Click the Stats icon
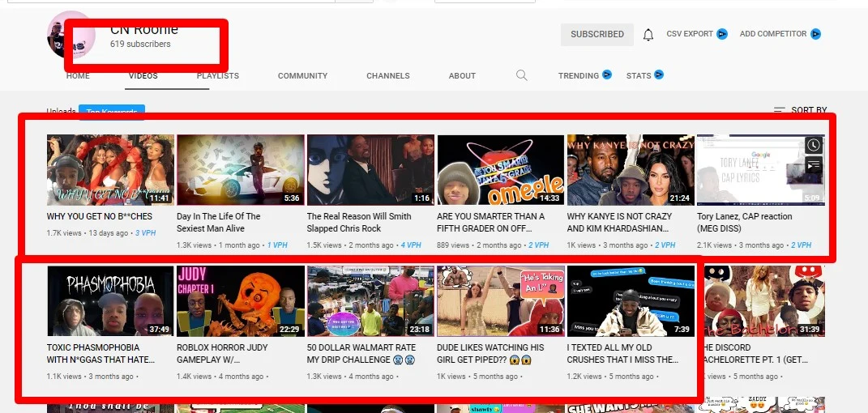Image resolution: width=868 pixels, height=413 pixels. coord(659,75)
